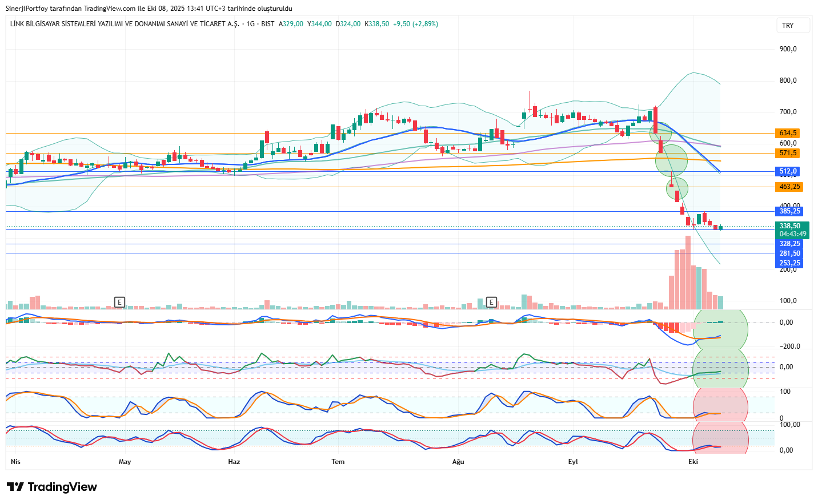Click the LİNK BİLGİSAYAR symbol title
The image size is (818, 504).
(125, 24)
